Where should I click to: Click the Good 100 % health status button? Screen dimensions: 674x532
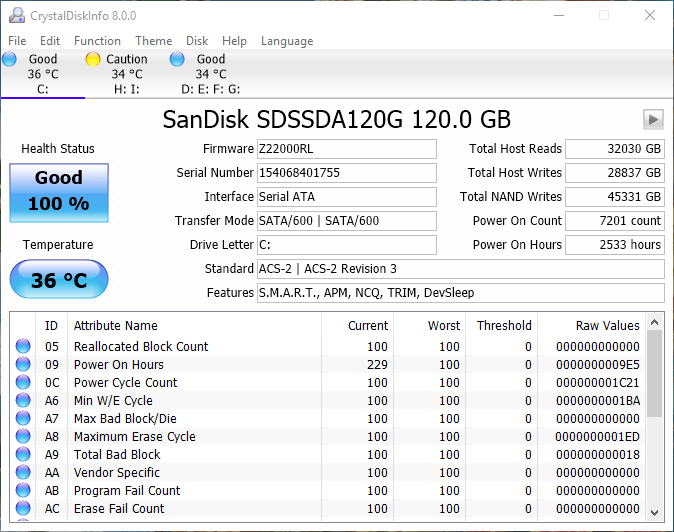point(59,193)
